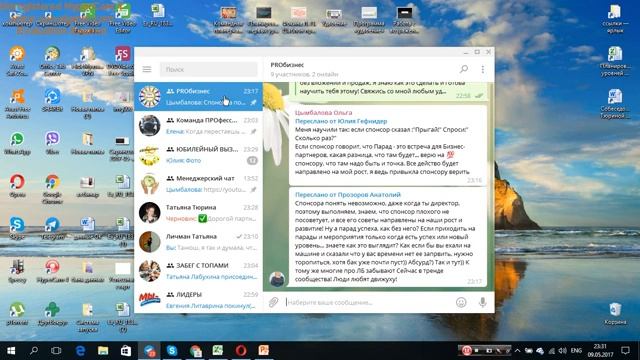The height and width of the screenshot is (360, 640).
Task: Click the Skype desktop icon
Action: point(17,228)
